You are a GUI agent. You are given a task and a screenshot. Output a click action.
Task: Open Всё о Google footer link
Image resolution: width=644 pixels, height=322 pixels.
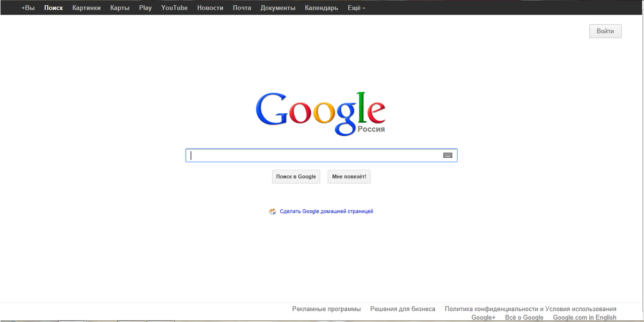click(524, 318)
